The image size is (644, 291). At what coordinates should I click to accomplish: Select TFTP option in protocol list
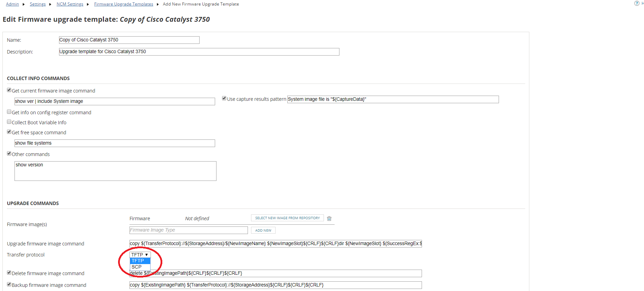(140, 261)
